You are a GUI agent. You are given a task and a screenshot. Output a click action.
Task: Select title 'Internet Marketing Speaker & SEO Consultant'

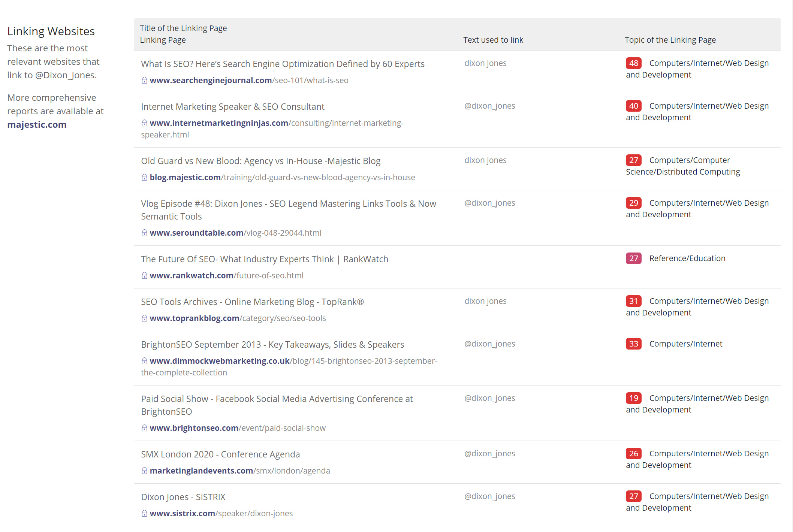click(x=233, y=107)
